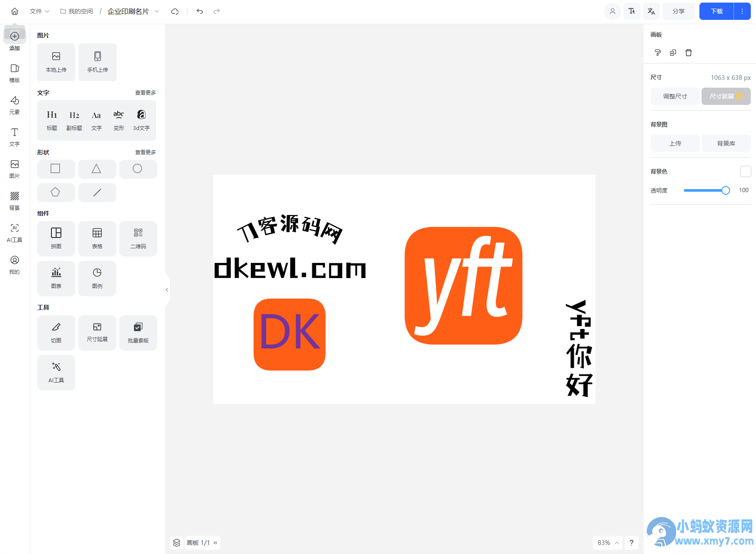
Task: Open the layers panel icon
Action: [x=177, y=543]
